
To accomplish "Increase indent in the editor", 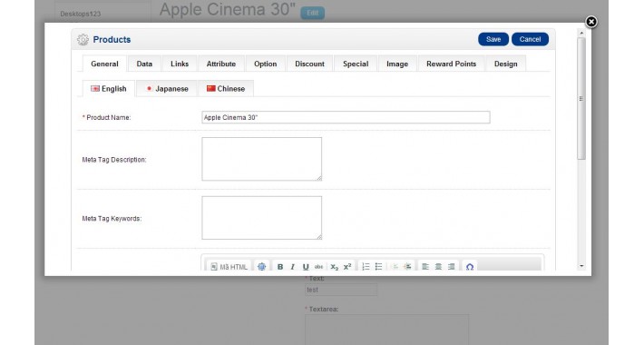I will (407, 266).
